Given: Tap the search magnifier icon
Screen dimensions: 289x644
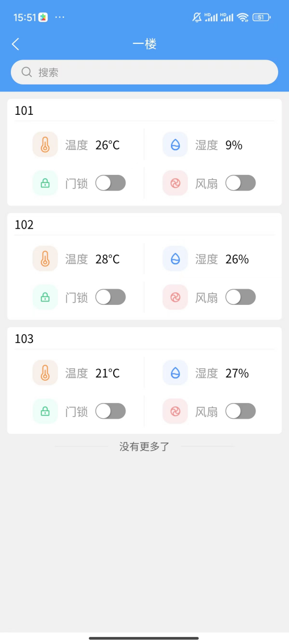Looking at the screenshot, I should pyautogui.click(x=27, y=72).
